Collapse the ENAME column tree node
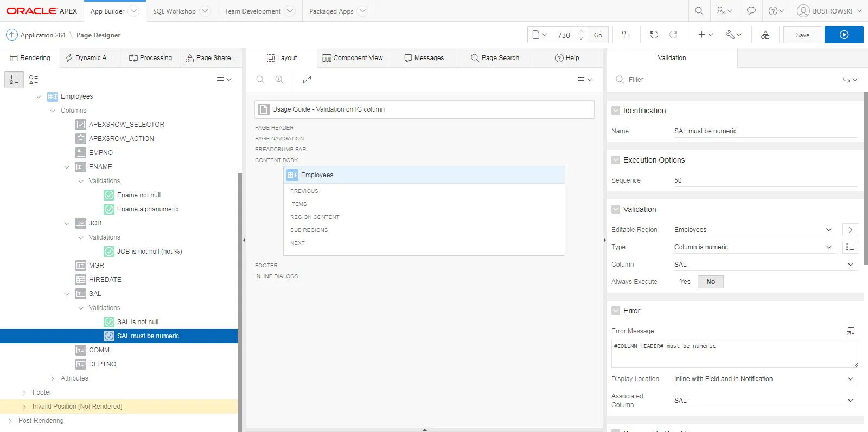The width and height of the screenshot is (868, 432). pyautogui.click(x=67, y=167)
